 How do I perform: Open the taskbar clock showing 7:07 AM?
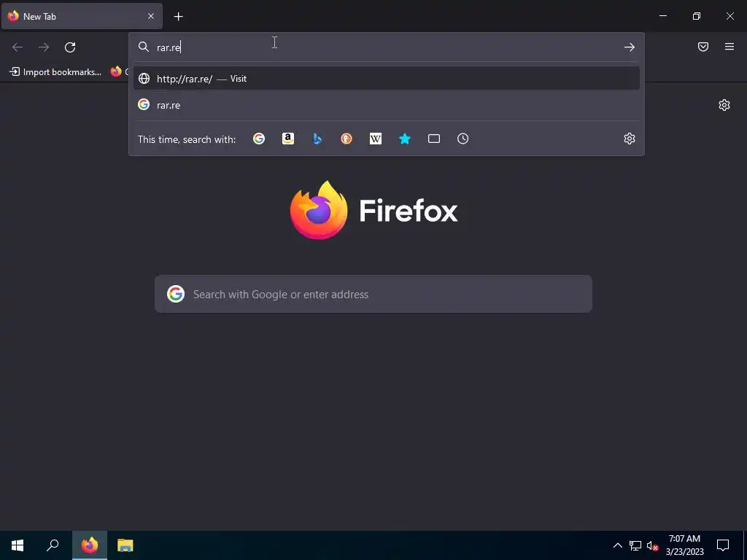(684, 545)
